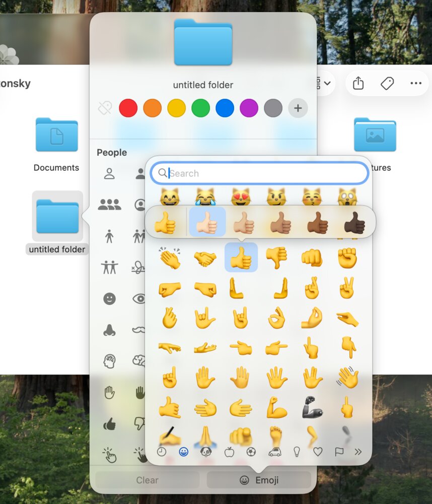Screen dimensions: 432x504
Task: Select the light skin tone thumbs up
Action: point(207,222)
